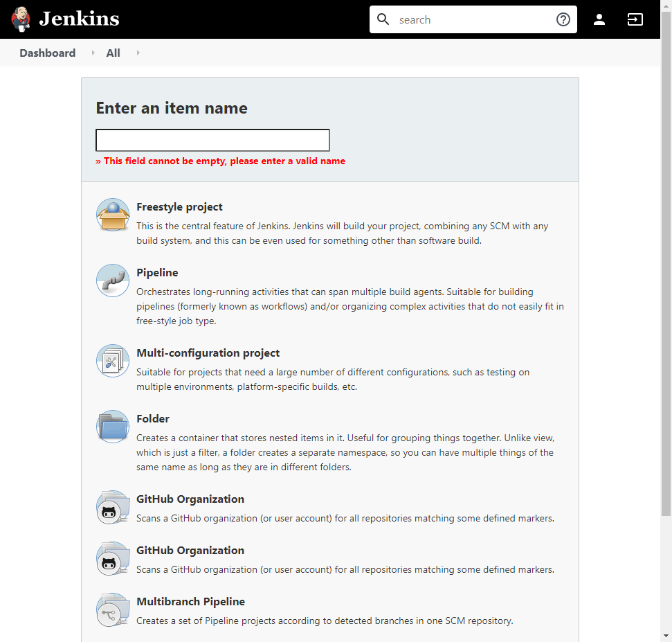Click the logout icon in the header
The width and height of the screenshot is (672, 642).
(x=635, y=20)
